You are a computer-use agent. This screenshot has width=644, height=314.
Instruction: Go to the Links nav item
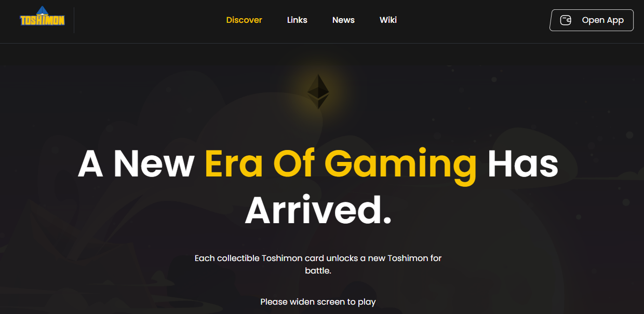(297, 20)
